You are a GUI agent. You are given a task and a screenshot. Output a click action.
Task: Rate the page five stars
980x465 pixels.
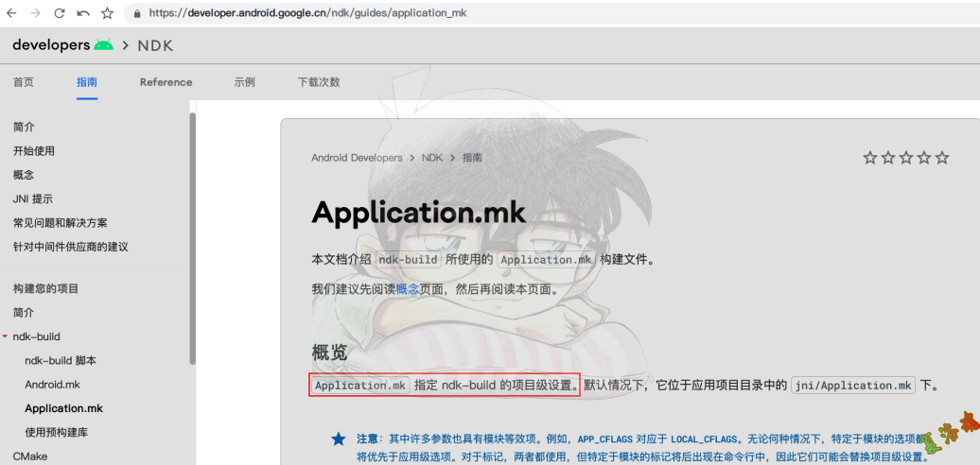coord(942,158)
